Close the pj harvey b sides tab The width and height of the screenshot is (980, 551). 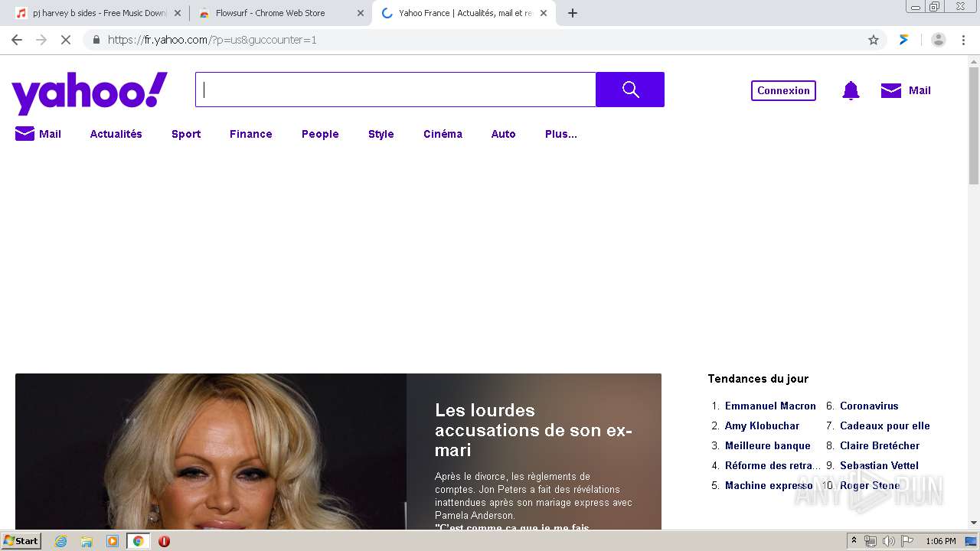click(178, 13)
